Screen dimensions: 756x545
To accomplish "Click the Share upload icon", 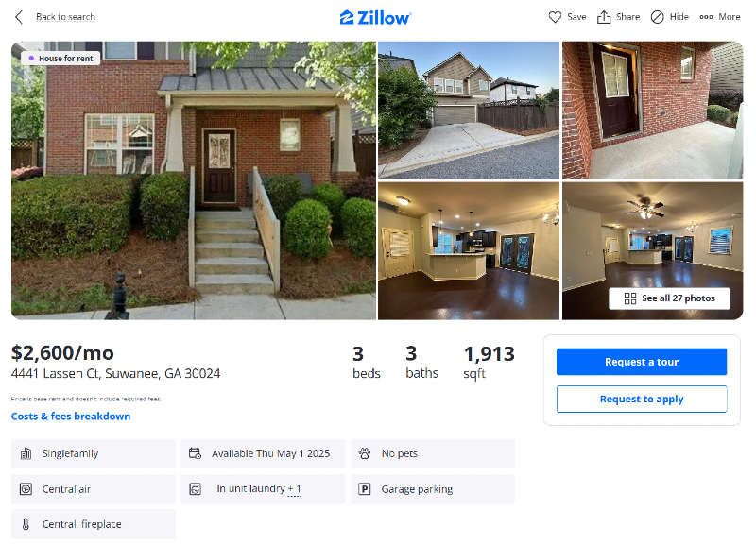I will (x=604, y=17).
